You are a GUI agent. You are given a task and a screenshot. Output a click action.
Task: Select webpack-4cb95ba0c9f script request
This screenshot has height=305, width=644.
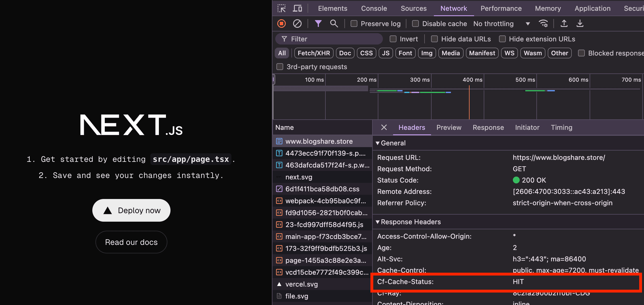click(322, 201)
